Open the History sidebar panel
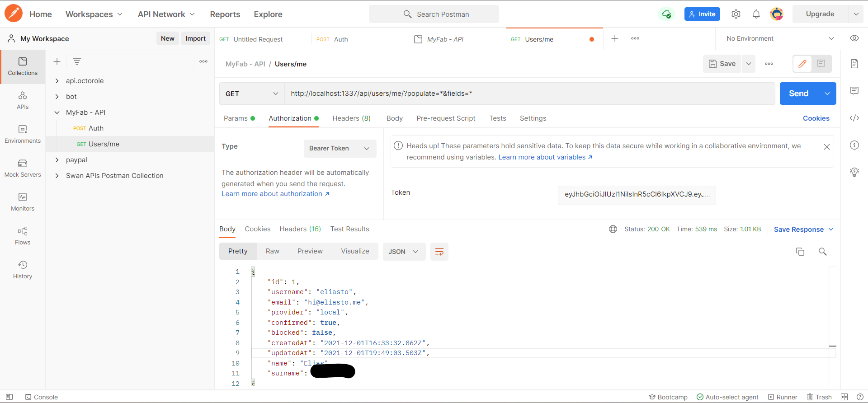 pos(23,270)
